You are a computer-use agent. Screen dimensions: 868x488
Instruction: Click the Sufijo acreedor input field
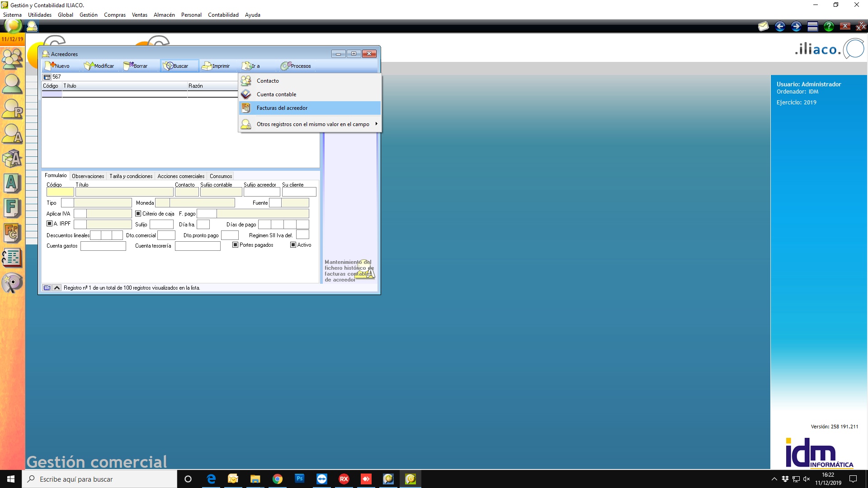[262, 192]
